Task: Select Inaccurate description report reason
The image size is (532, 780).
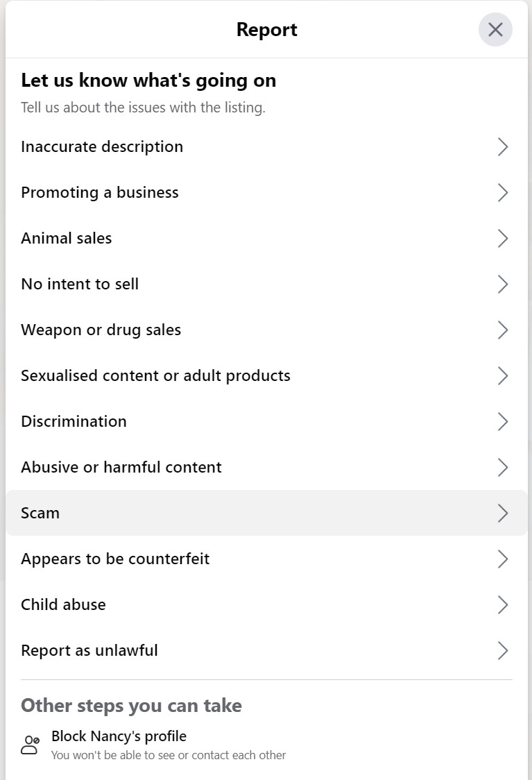Action: coord(102,147)
